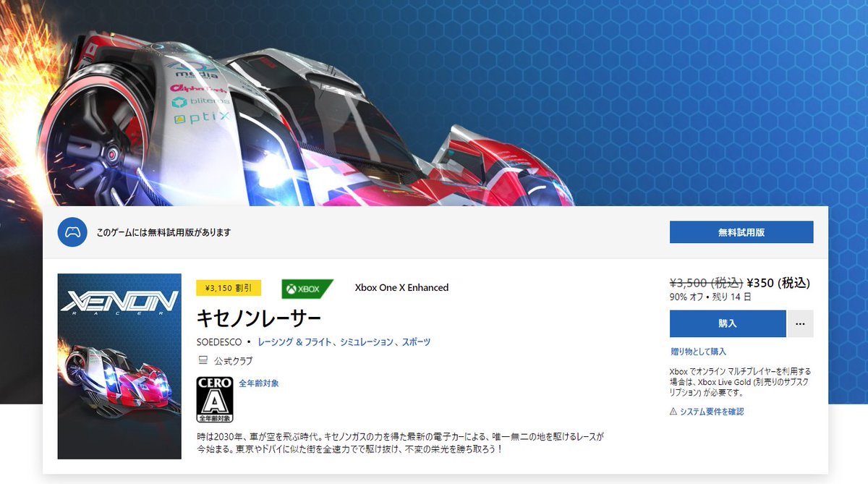Click the 購入 purchase button
868x484 pixels.
728,323
